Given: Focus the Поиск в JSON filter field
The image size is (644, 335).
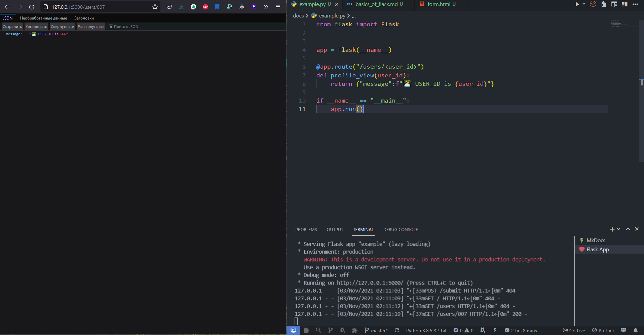Looking at the screenshot, I should point(126,27).
